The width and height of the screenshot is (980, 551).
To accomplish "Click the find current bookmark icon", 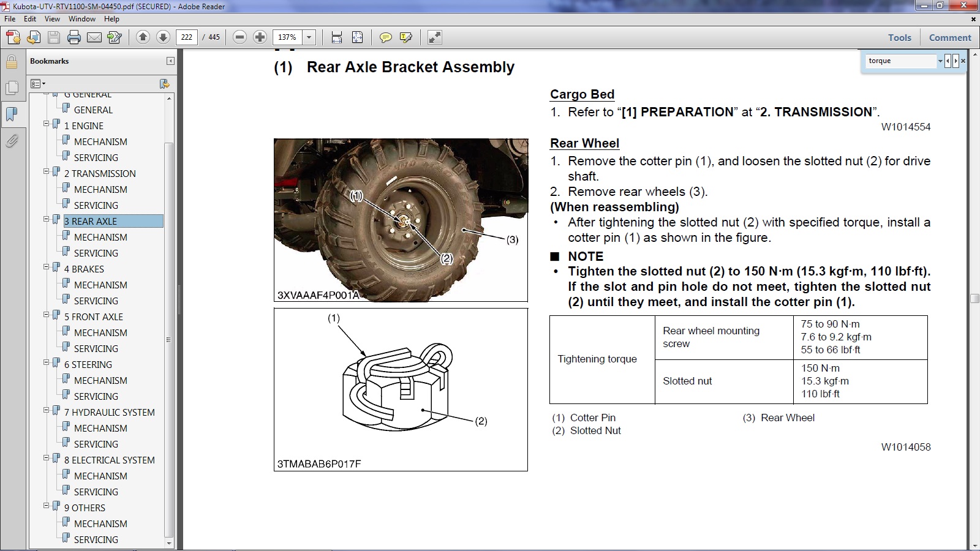I will point(164,83).
